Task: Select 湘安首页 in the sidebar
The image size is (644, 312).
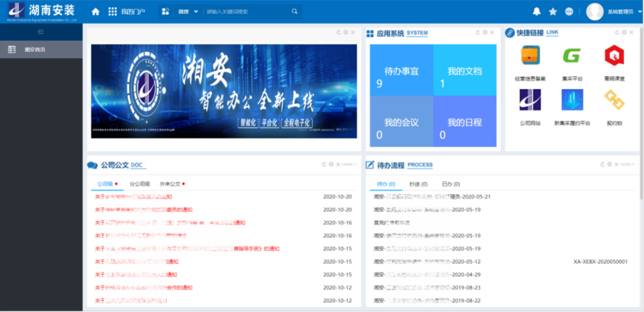Action: pos(41,50)
